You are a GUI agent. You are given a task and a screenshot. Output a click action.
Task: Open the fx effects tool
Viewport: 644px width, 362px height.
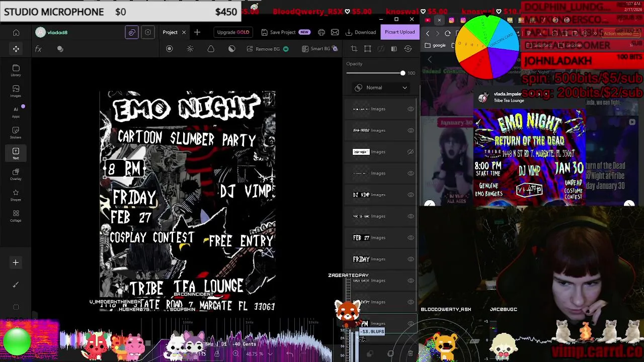click(x=38, y=49)
